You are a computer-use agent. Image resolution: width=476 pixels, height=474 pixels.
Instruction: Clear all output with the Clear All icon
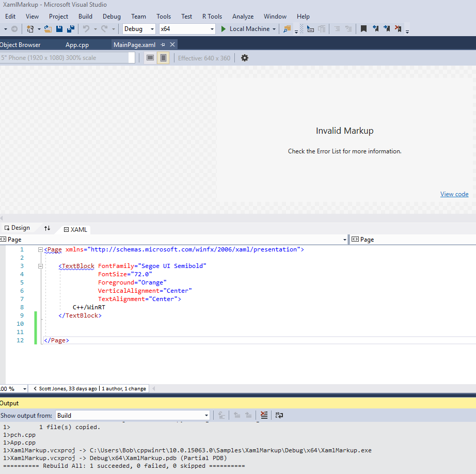coord(264,415)
